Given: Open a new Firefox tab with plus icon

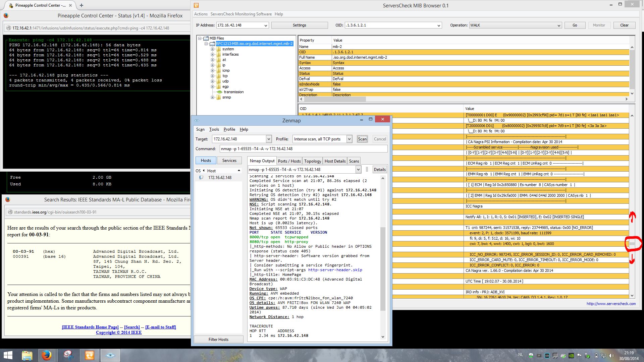Looking at the screenshot, I should point(82,5).
